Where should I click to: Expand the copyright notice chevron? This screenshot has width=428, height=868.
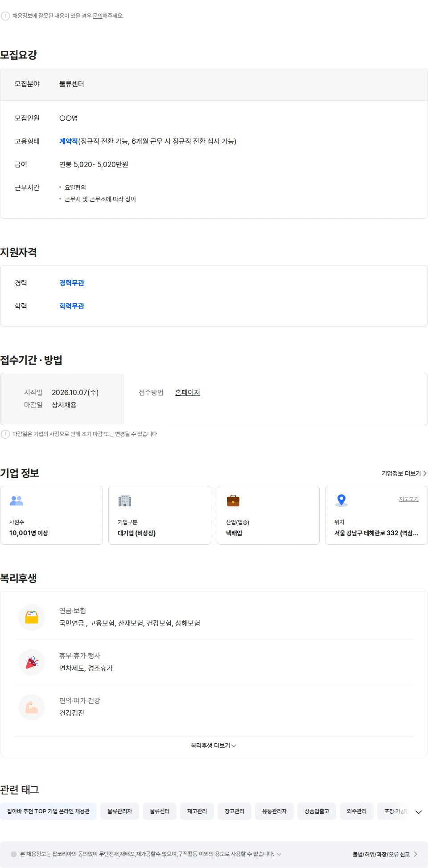tap(279, 854)
